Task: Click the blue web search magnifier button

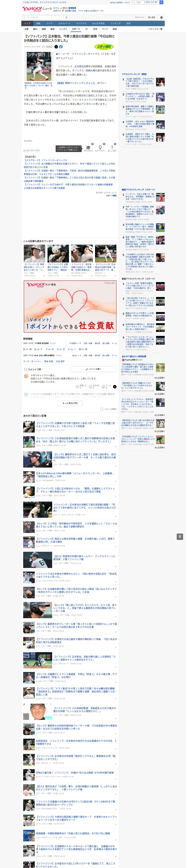Action: pyautogui.click(x=161, y=2)
